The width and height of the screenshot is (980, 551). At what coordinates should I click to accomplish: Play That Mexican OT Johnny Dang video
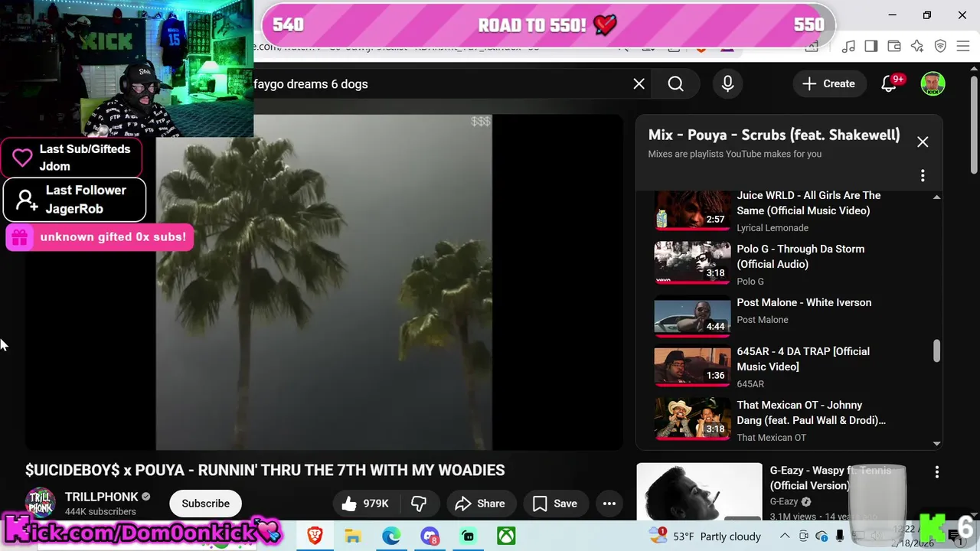(811, 412)
